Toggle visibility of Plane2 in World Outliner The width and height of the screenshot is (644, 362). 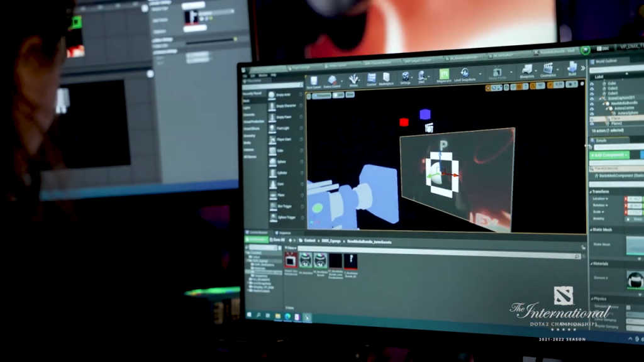(592, 124)
